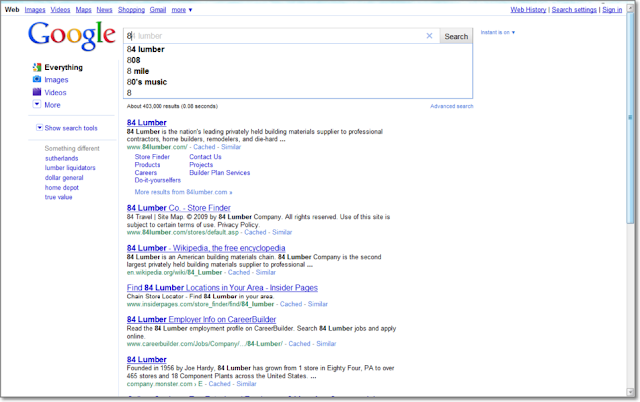The image size is (640, 402).
Task: Click the 'home depot' related search
Action: pyautogui.click(x=62, y=187)
